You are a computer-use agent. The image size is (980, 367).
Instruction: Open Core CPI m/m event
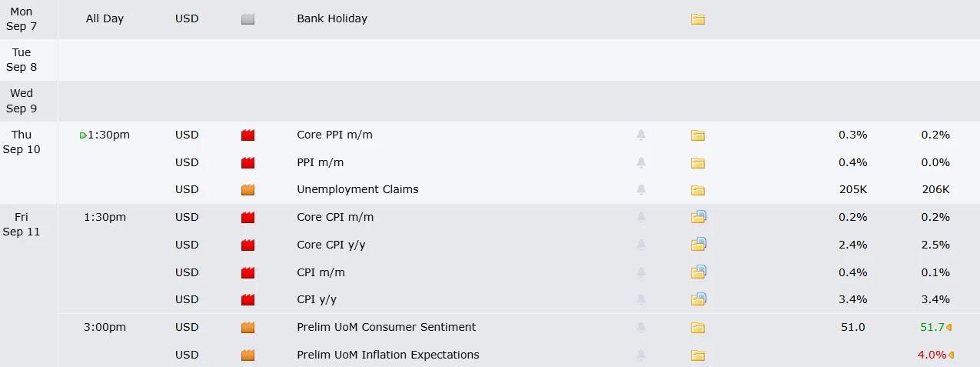pos(335,217)
